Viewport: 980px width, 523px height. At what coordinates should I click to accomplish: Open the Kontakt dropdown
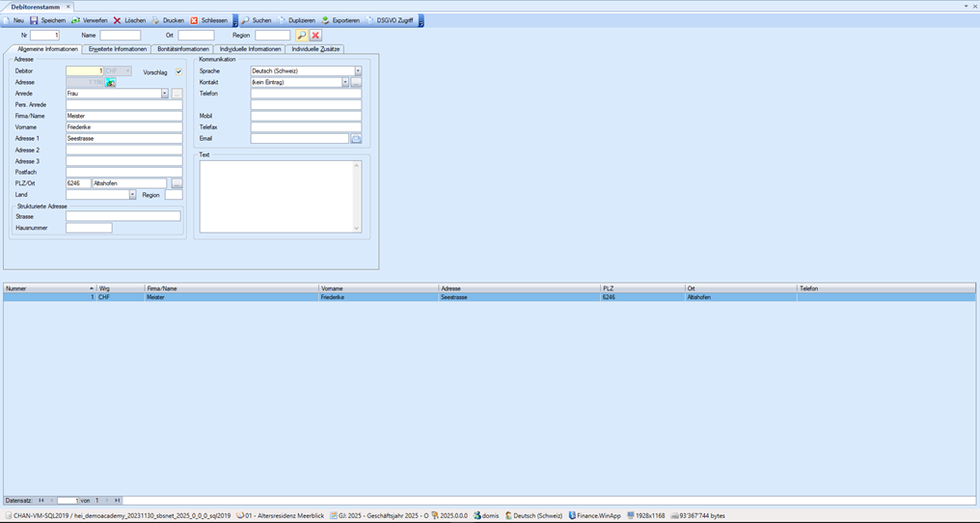(345, 83)
